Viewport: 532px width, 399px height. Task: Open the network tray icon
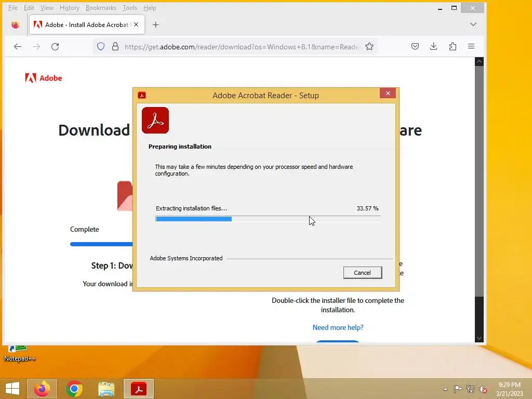click(x=471, y=389)
